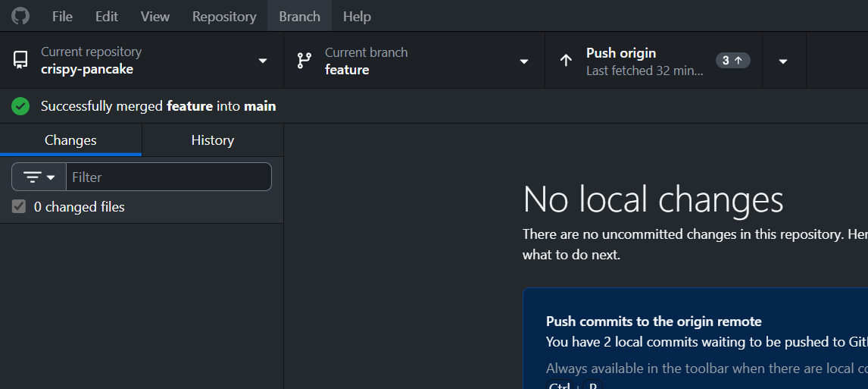Toggle the 0 changed files checkbox

coord(19,207)
